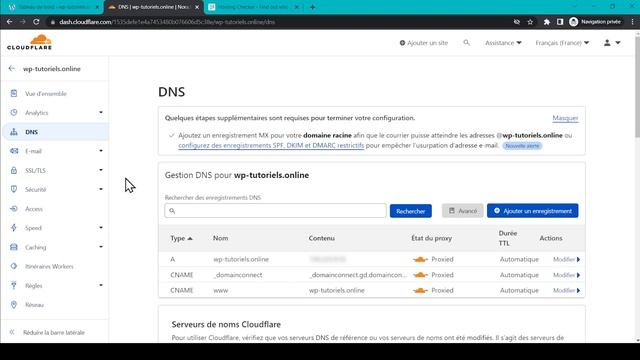The image size is (640, 360).
Task: Open a new browser tab
Action: 312,7
